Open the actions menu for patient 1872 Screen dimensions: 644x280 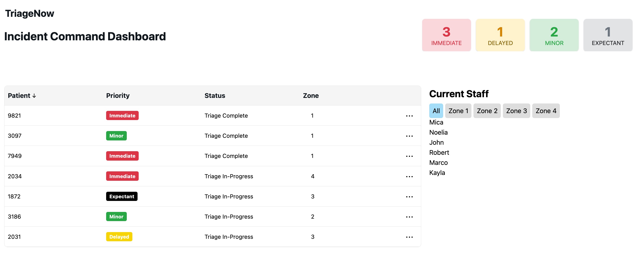[x=409, y=197]
